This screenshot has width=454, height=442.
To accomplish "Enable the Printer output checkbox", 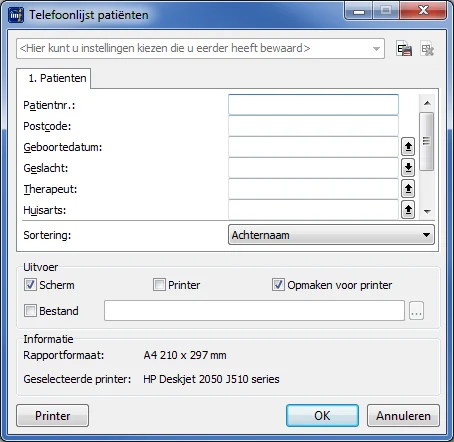I will [159, 285].
